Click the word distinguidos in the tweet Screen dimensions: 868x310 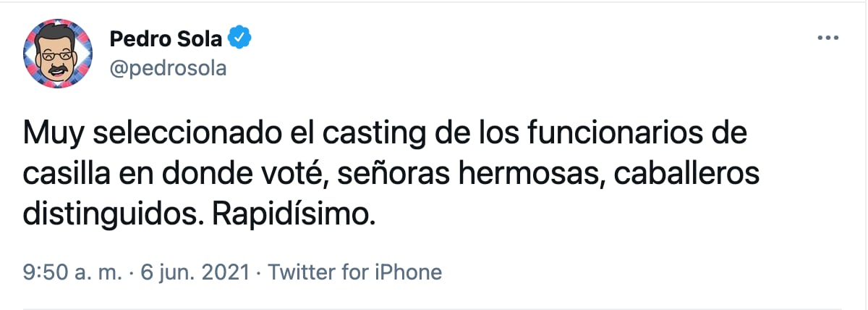tap(118, 214)
